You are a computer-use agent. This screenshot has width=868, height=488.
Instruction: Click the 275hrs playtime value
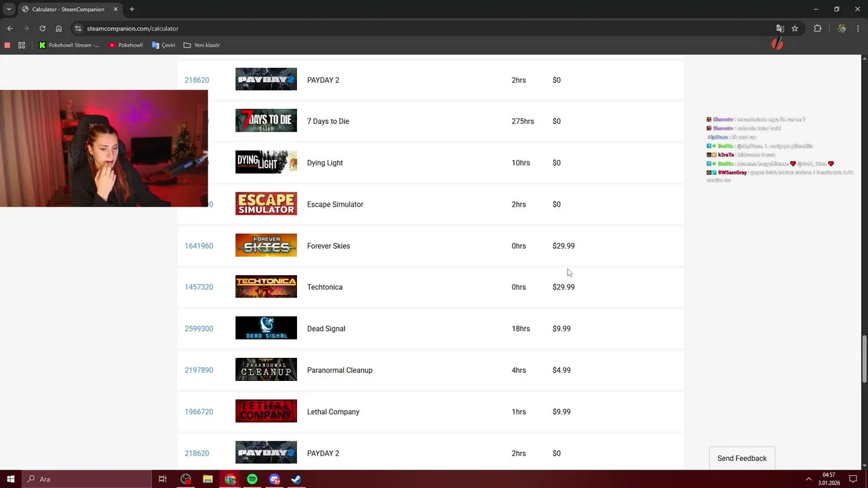[523, 121]
